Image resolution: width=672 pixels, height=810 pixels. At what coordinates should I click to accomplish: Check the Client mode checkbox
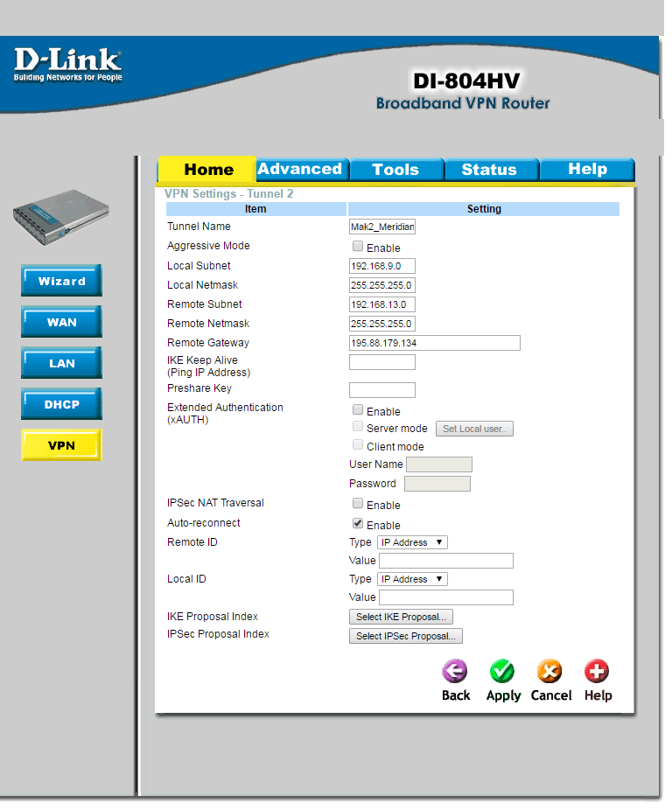358,444
